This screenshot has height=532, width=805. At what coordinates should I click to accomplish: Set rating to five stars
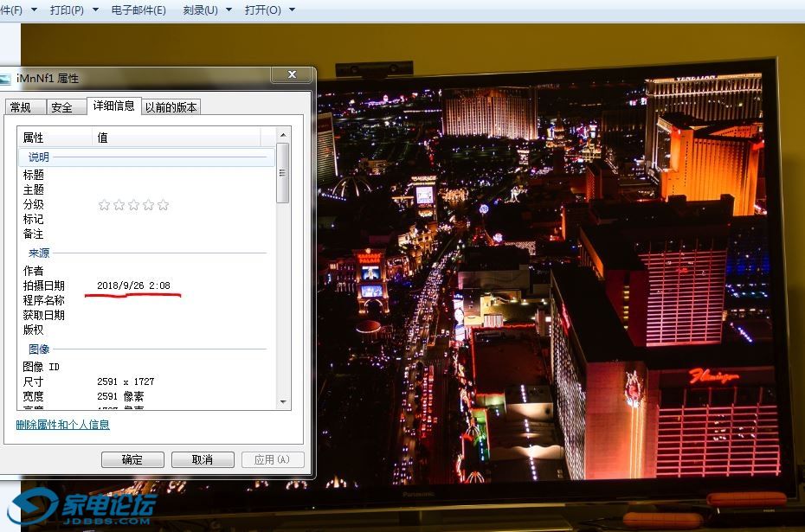coord(163,205)
